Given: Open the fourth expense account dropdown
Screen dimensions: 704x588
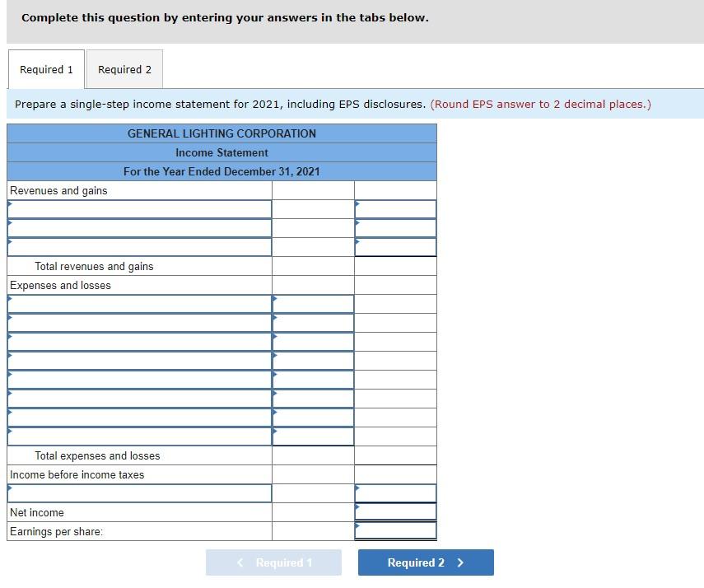Looking at the screenshot, I should (x=139, y=360).
